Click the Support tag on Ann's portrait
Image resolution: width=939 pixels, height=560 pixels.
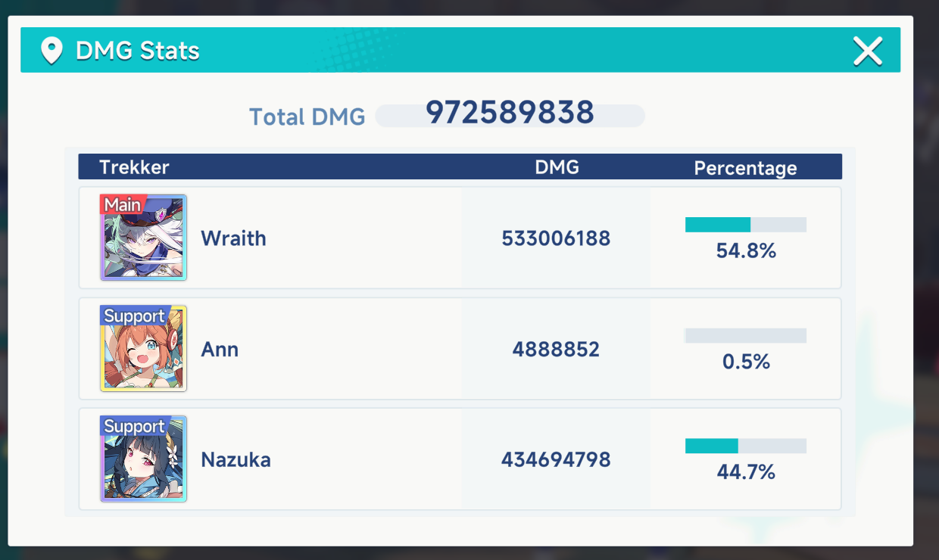134,316
